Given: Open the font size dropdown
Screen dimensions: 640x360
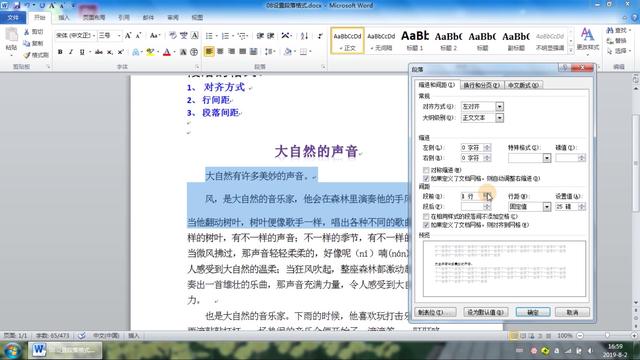Looking at the screenshot, I should click(x=119, y=36).
